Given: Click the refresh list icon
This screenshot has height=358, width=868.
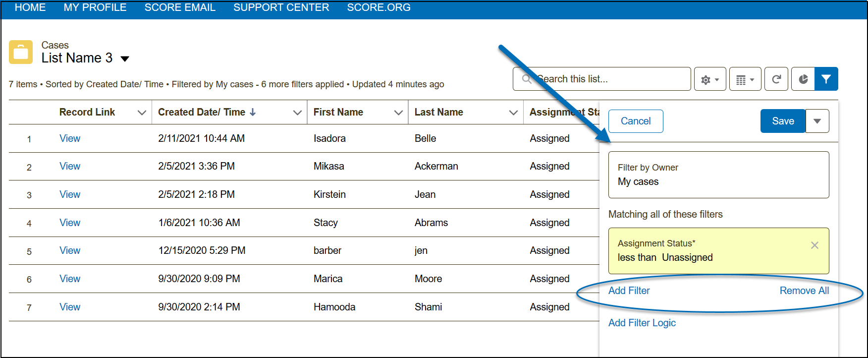Looking at the screenshot, I should (776, 79).
